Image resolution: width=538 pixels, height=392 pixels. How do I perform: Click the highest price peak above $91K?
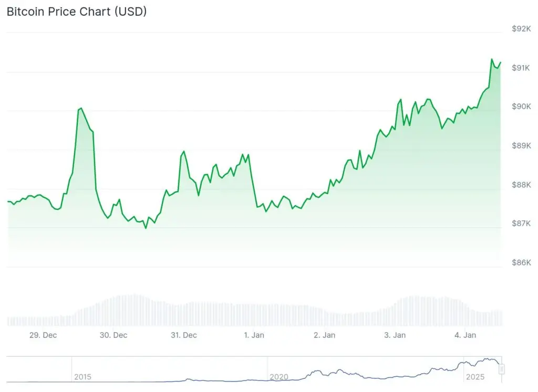click(492, 59)
